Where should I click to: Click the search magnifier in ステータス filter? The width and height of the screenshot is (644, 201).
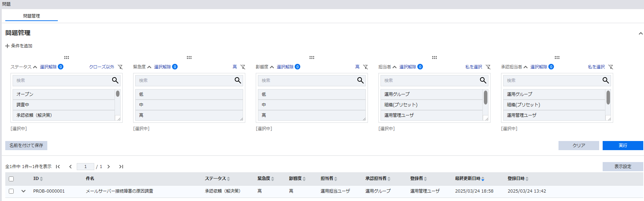click(x=115, y=80)
